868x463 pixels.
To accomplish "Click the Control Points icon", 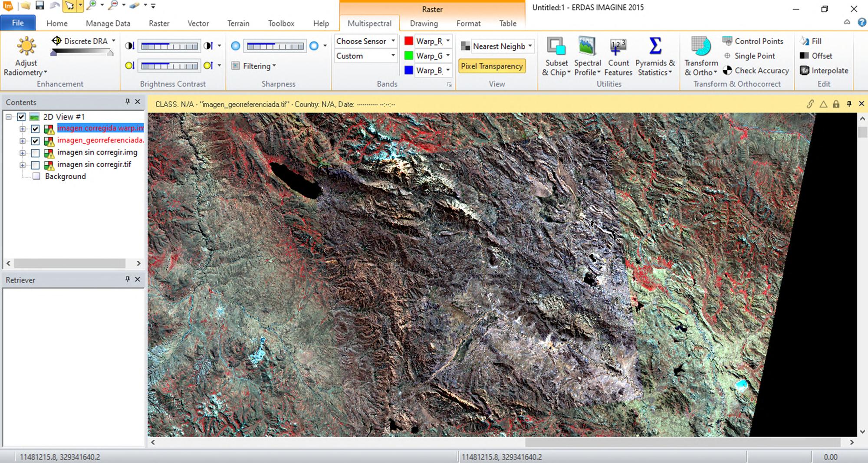I will pyautogui.click(x=727, y=41).
